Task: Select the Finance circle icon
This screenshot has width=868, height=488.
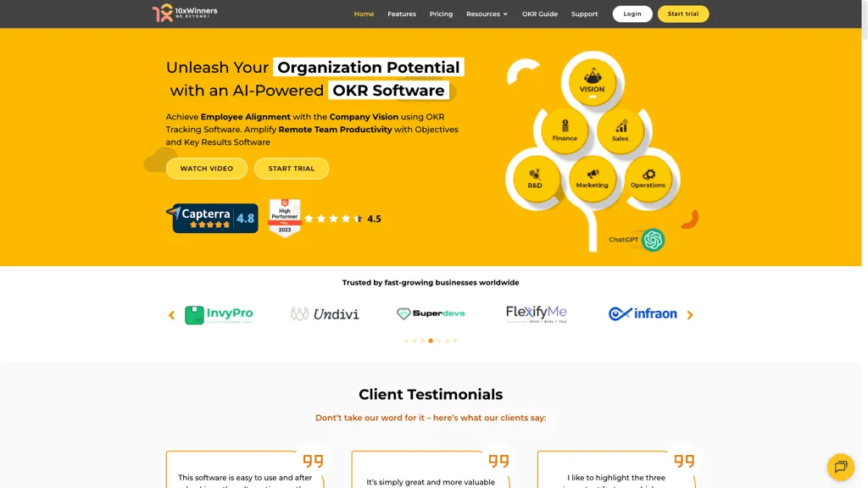Action: click(565, 130)
